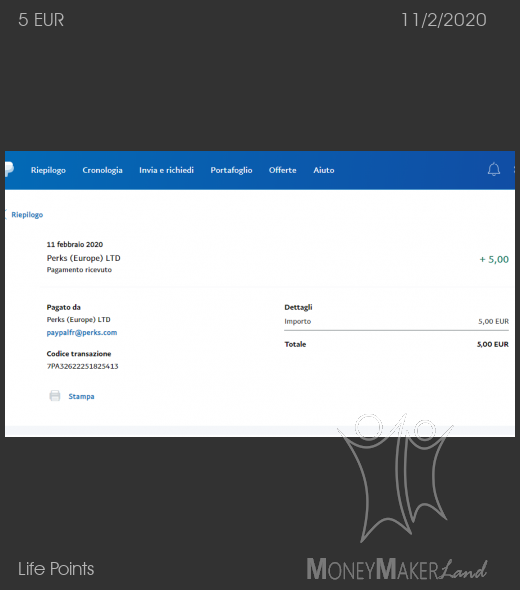Open Invia e richiedi menu

tap(166, 170)
